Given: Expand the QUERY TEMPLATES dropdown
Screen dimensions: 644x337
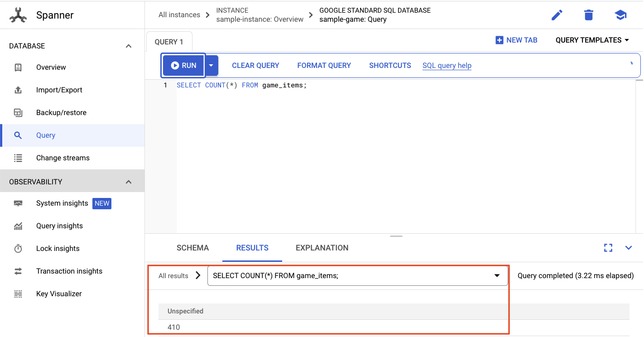Looking at the screenshot, I should coord(592,40).
